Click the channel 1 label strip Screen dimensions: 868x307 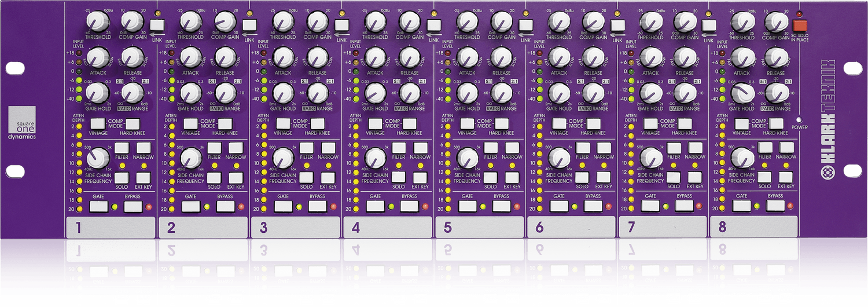111,227
